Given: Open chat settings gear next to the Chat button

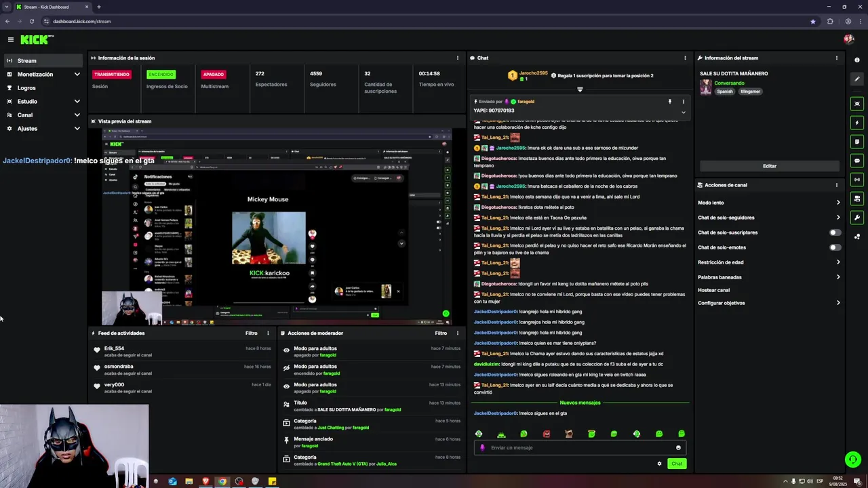Looking at the screenshot, I should pos(659,464).
